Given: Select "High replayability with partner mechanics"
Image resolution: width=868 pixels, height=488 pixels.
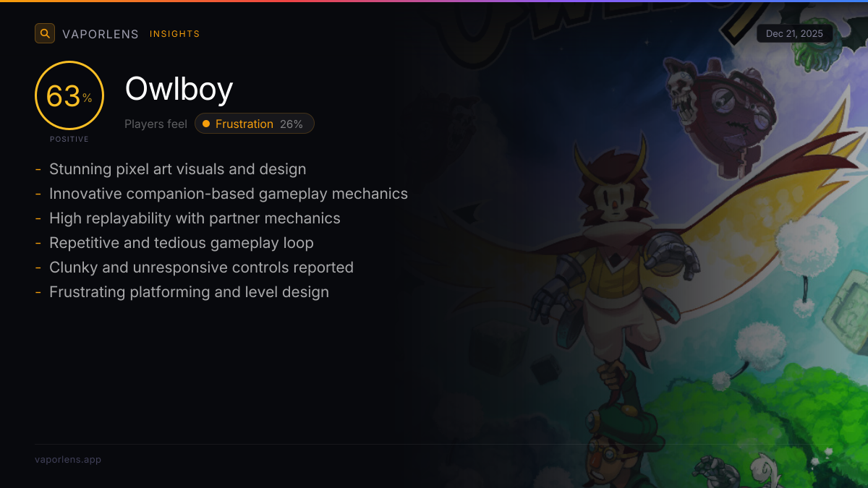Looking at the screenshot, I should pos(195,218).
